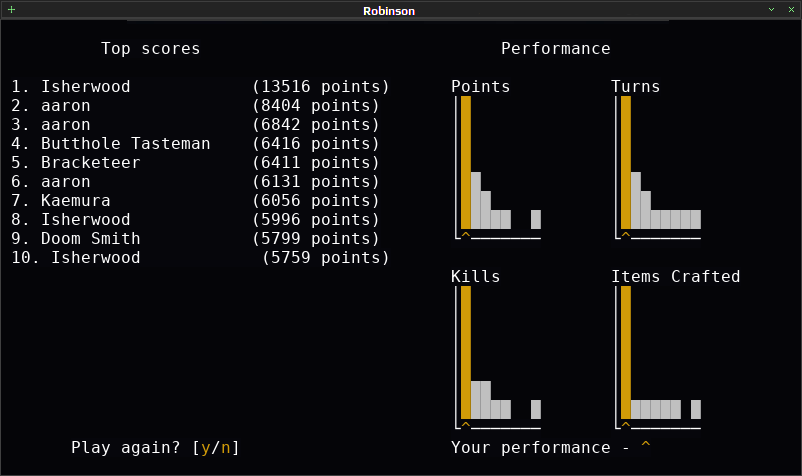802x476 pixels.
Task: Click the tallest gray bar in Turns chart
Action: (636, 200)
